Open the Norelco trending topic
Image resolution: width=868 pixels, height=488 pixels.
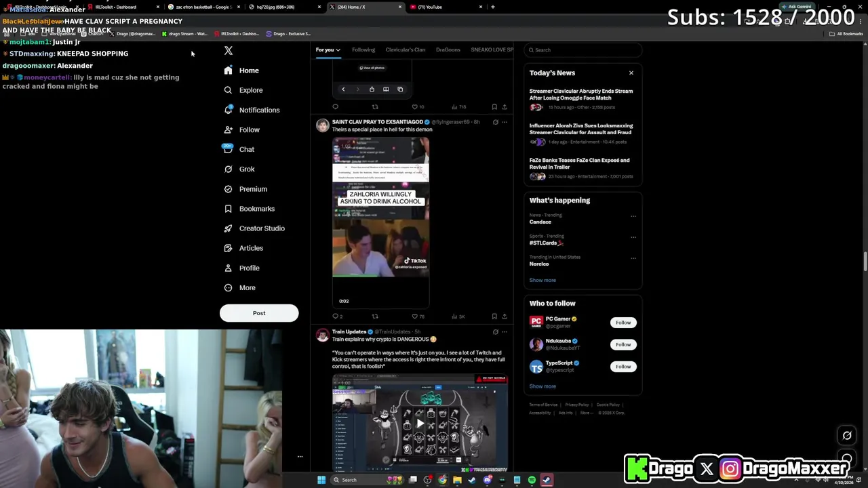(x=539, y=264)
